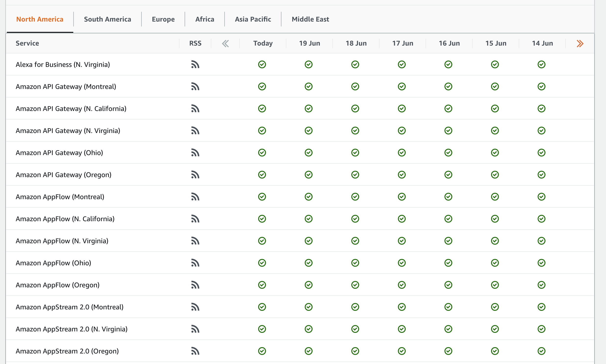Switch to the Europe tab
Screen dimensions: 606x364
tap(163, 19)
